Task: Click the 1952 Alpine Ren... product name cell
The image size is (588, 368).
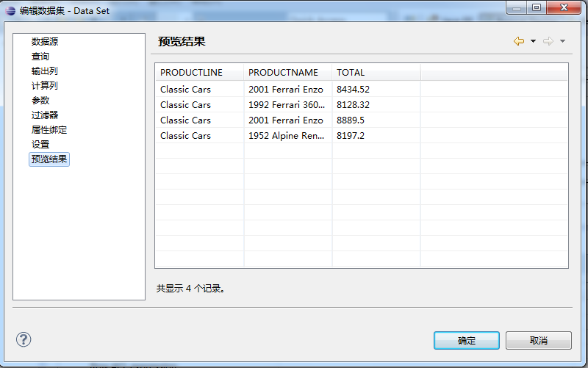Action: (287, 135)
